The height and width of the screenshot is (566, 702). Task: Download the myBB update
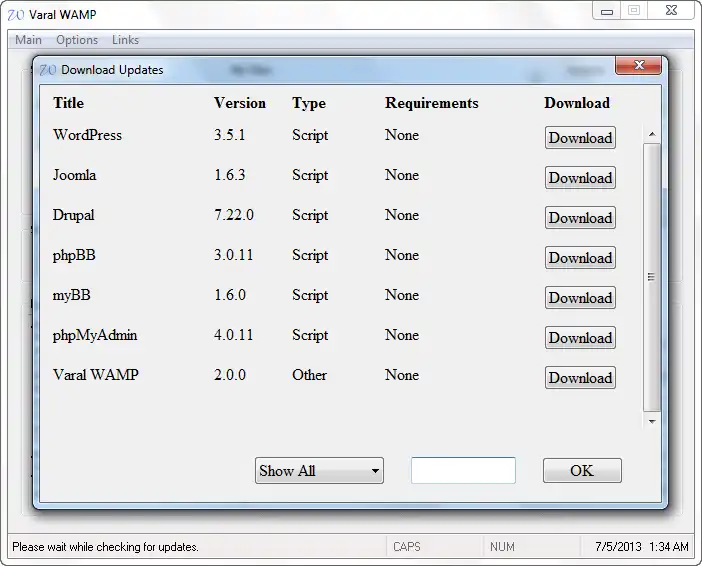(580, 298)
